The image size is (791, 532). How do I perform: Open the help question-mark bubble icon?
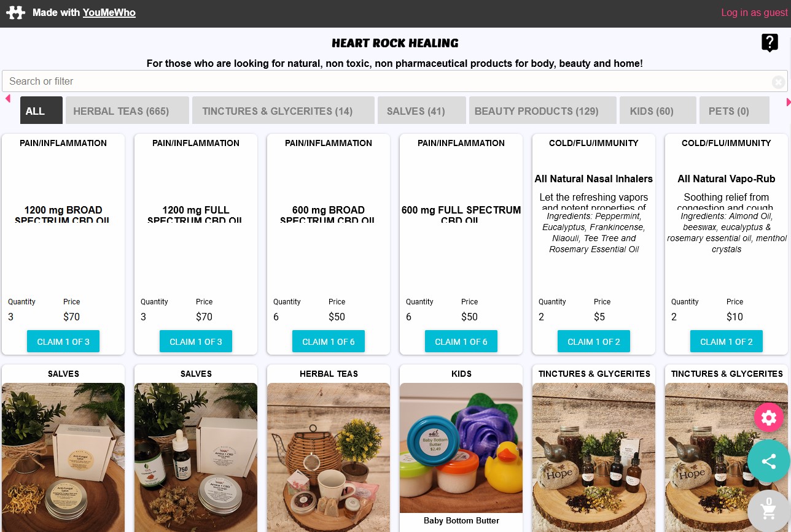(x=770, y=43)
